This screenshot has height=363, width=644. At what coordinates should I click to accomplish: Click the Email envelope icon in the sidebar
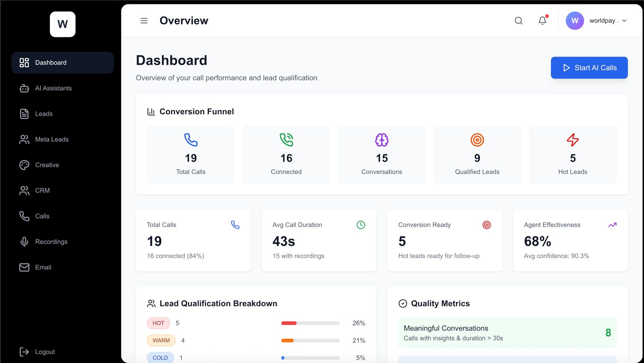coord(24,267)
